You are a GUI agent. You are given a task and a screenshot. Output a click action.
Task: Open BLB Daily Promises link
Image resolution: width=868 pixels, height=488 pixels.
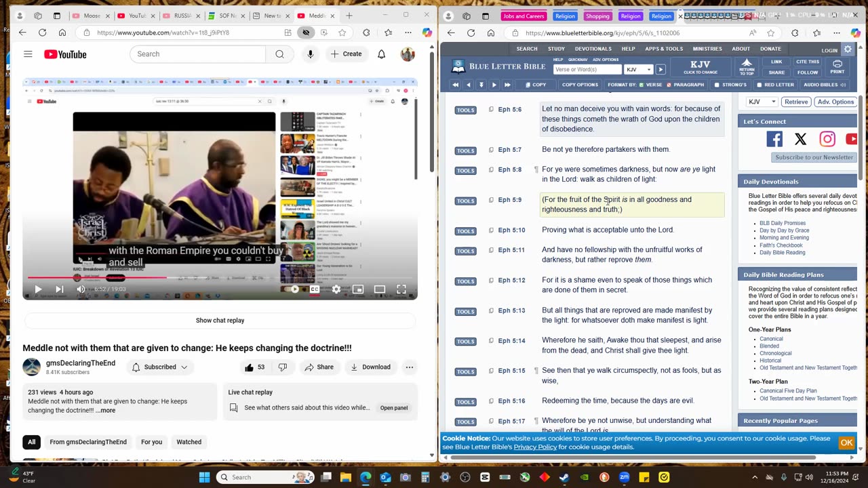click(782, 223)
